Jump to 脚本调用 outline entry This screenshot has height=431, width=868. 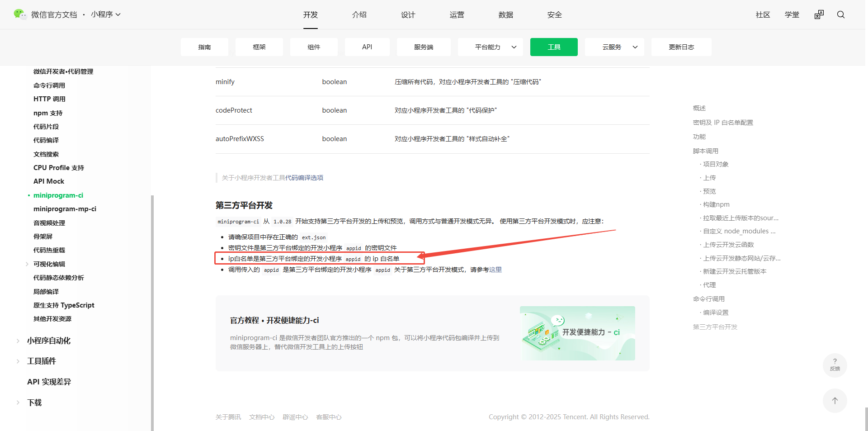coord(706,151)
